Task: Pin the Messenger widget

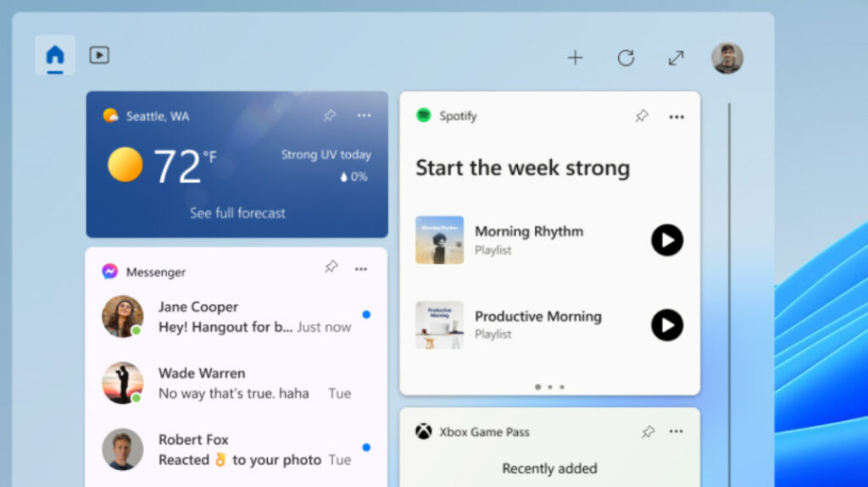Action: pyautogui.click(x=331, y=268)
